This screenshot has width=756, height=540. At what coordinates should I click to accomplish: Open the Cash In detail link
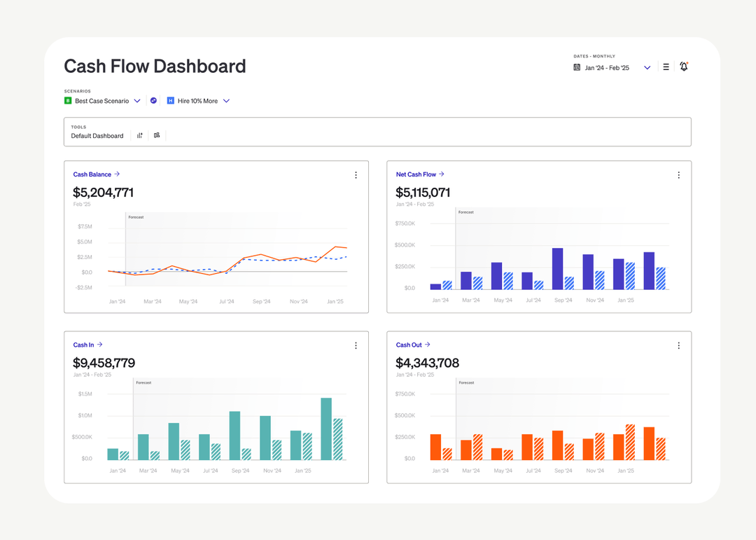pos(83,345)
